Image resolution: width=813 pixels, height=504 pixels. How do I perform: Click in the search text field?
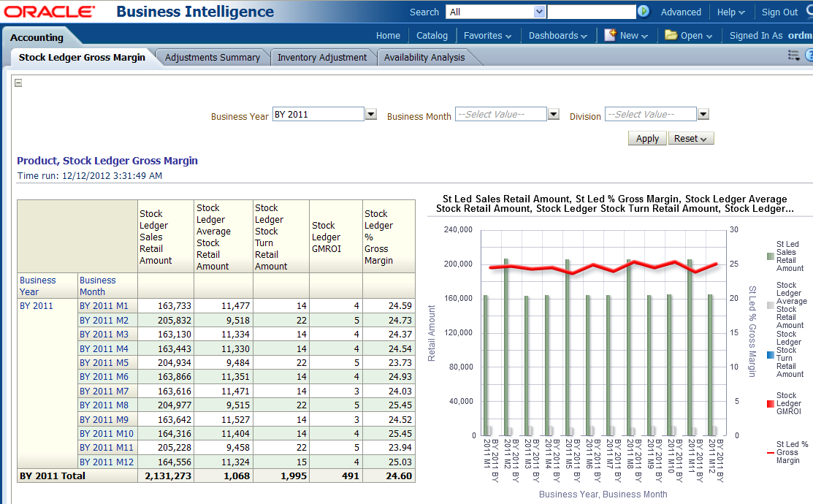tap(592, 12)
